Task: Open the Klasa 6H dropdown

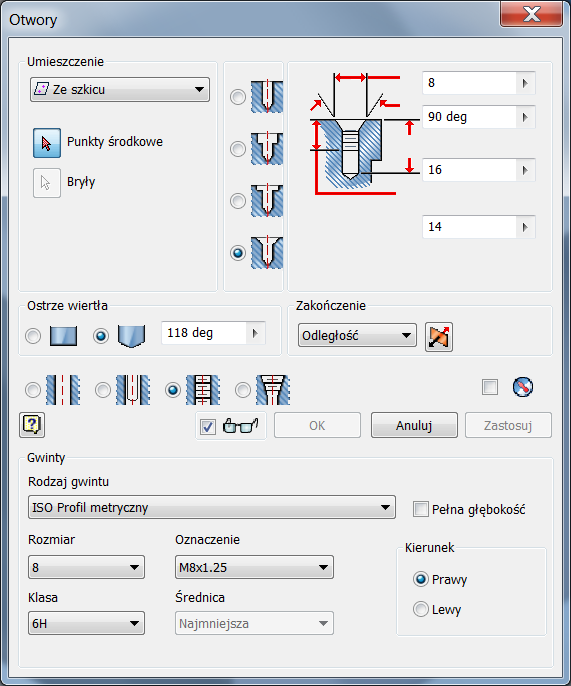Action: coord(86,623)
